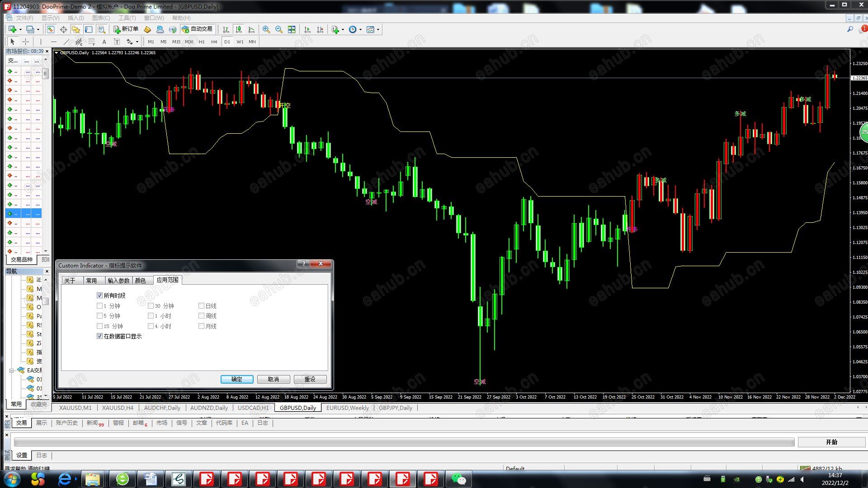Toggle the AutoTrading (自动交易) button

[197, 29]
